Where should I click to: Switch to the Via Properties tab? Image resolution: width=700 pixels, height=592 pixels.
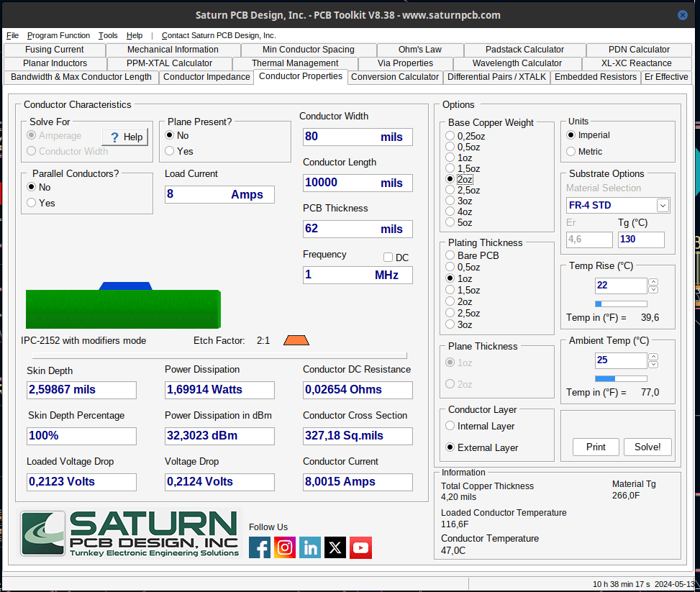[x=405, y=63]
